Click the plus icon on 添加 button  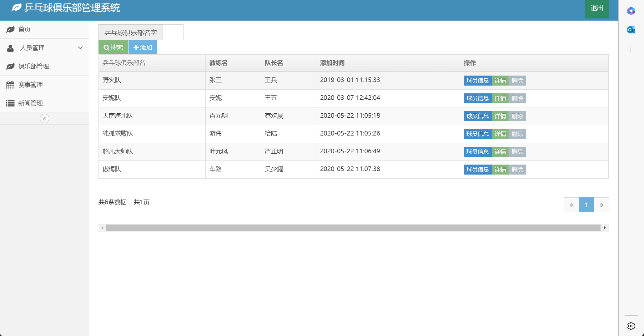[x=136, y=47]
